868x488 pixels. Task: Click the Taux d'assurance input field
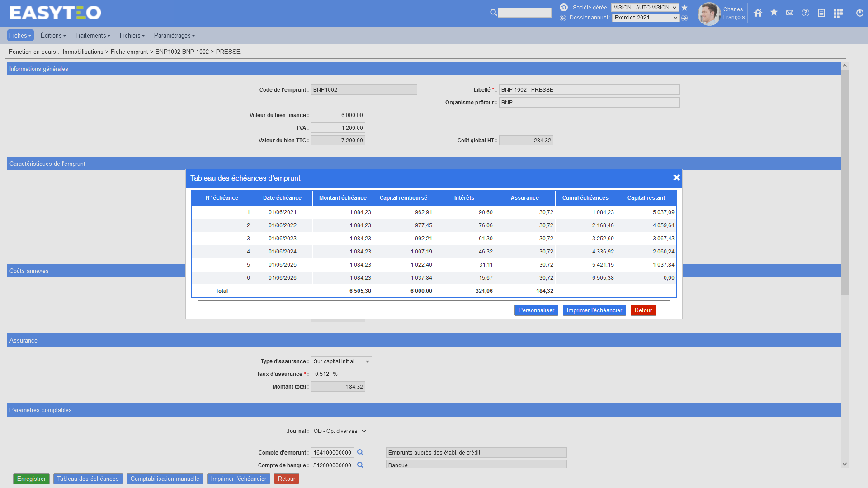(321, 374)
